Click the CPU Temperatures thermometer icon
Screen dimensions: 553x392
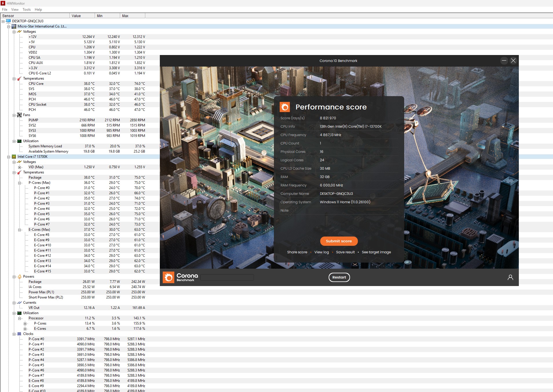19,172
